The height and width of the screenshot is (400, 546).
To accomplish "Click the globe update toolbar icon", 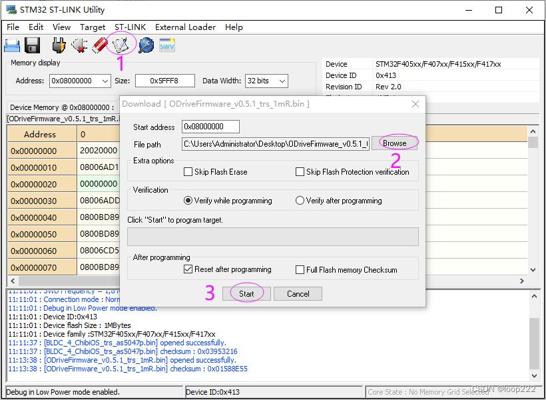I will [x=146, y=45].
